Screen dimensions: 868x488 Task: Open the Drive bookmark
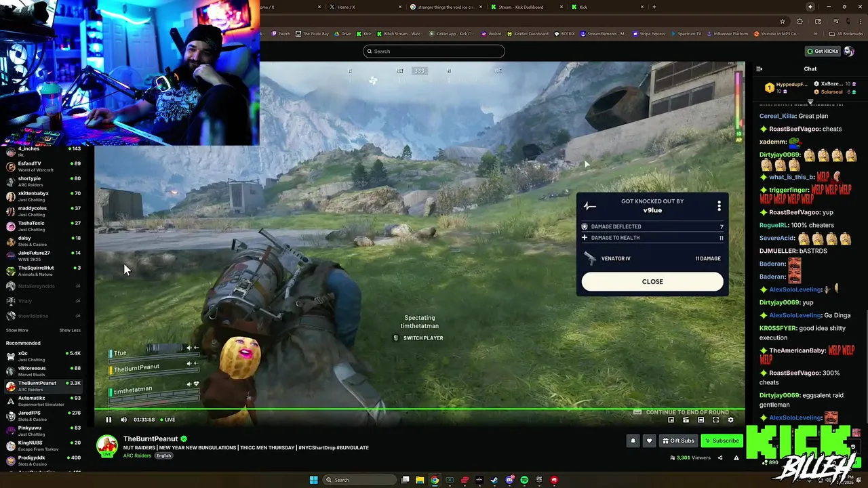pos(343,34)
